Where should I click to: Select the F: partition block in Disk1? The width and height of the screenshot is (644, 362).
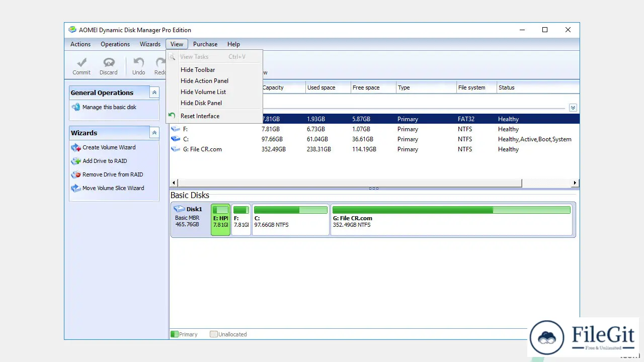click(241, 219)
